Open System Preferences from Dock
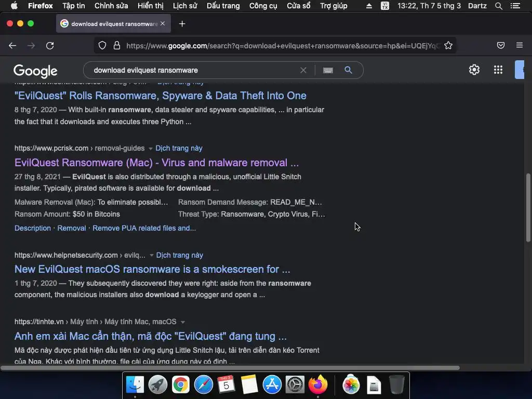 (295, 385)
